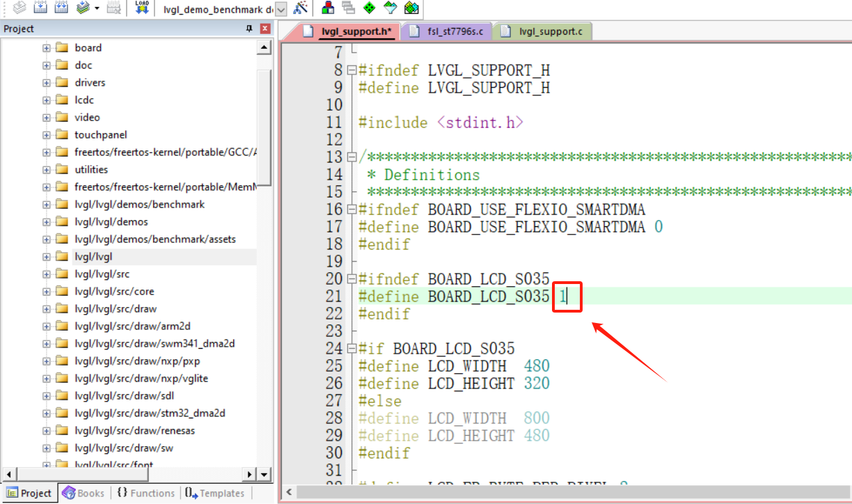Expand the lvgl/lvgl/demos/benchmark folder

46,205
